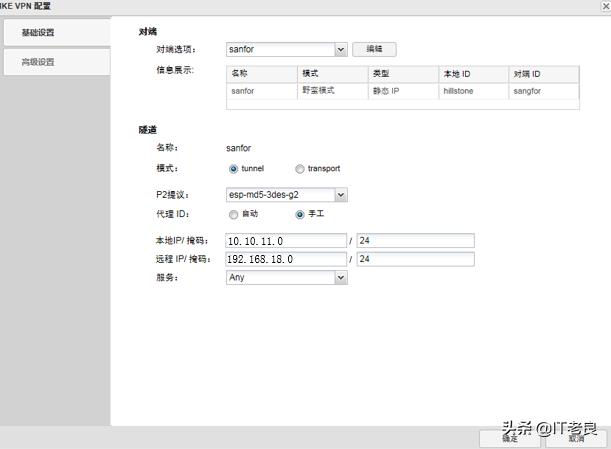Select the sangfor peer ID cell
611x449 pixels.
pyautogui.click(x=544, y=91)
